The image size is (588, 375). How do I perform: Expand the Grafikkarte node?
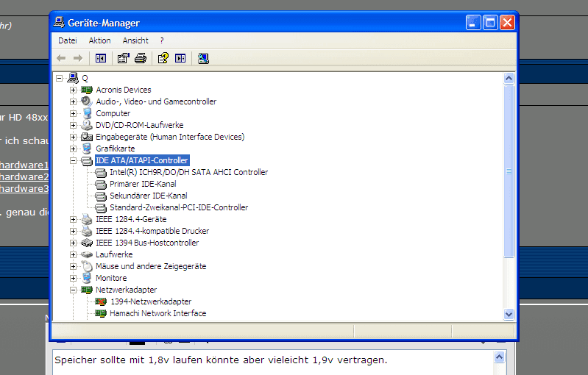click(x=74, y=149)
